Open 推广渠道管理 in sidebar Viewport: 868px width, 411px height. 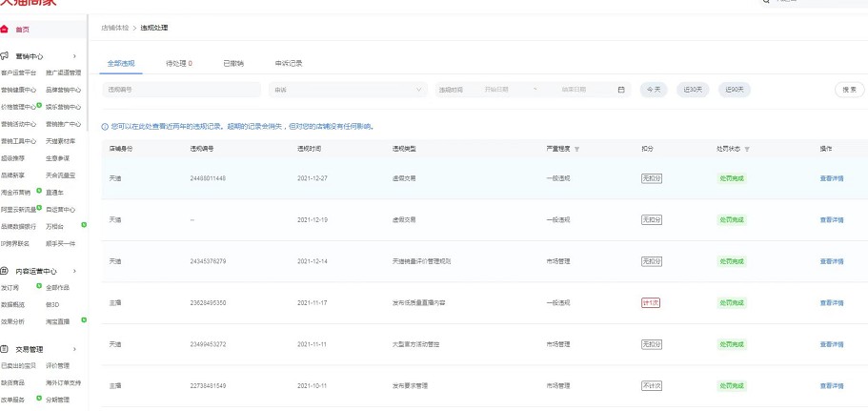coord(63,72)
